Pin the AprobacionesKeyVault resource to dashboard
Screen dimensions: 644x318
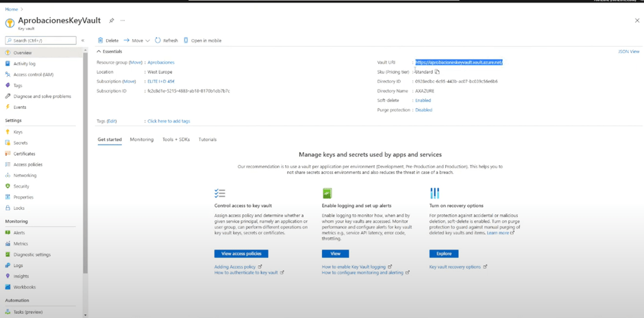[112, 21]
